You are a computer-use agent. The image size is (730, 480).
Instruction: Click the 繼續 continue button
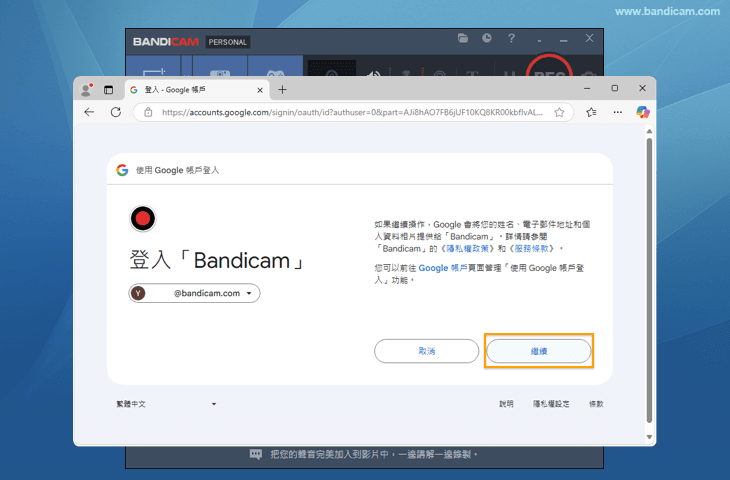pos(539,351)
